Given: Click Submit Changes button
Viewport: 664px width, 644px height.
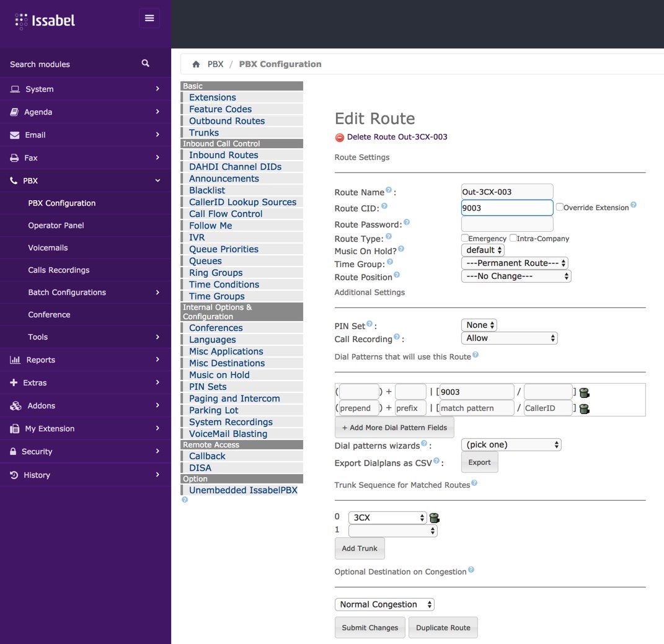Looking at the screenshot, I should (370, 627).
